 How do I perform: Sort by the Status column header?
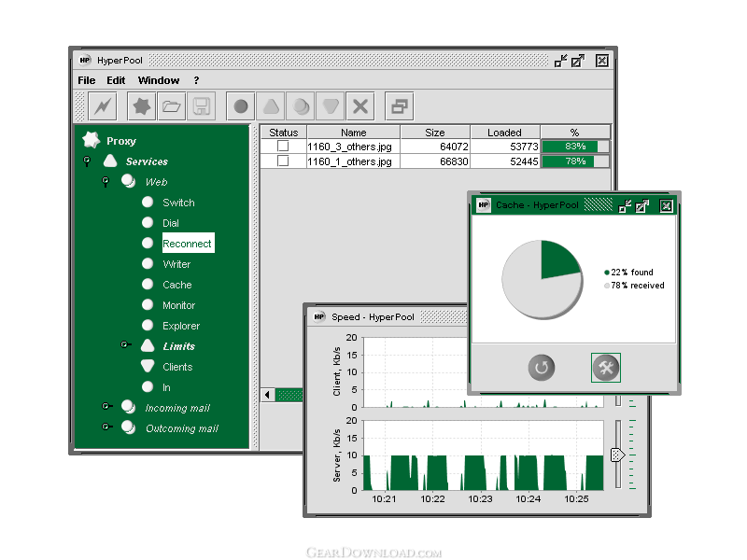tap(284, 133)
